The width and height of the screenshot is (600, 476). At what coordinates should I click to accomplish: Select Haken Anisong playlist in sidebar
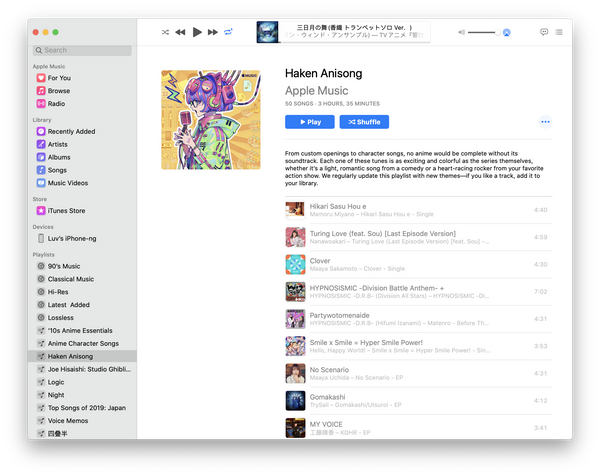tap(82, 356)
